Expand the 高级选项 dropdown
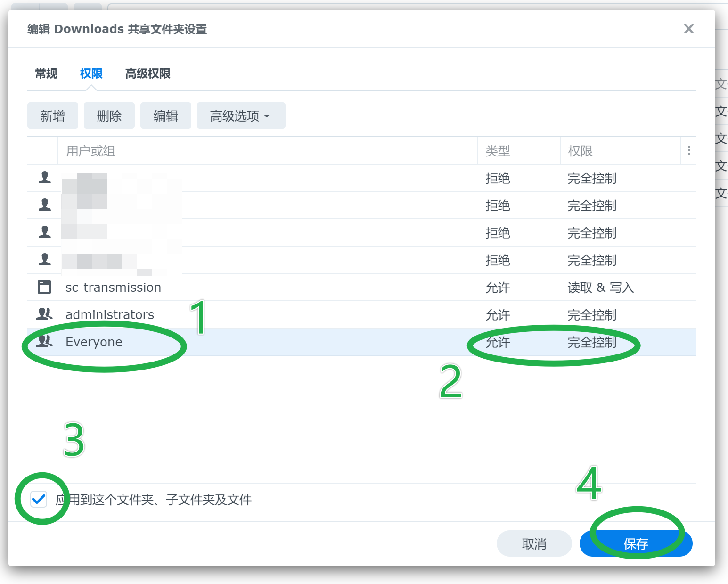 point(241,116)
